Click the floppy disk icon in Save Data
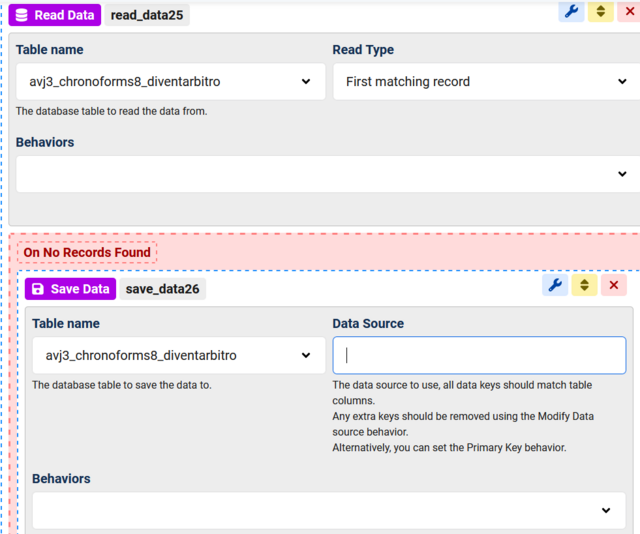The image size is (640, 534). [x=38, y=289]
